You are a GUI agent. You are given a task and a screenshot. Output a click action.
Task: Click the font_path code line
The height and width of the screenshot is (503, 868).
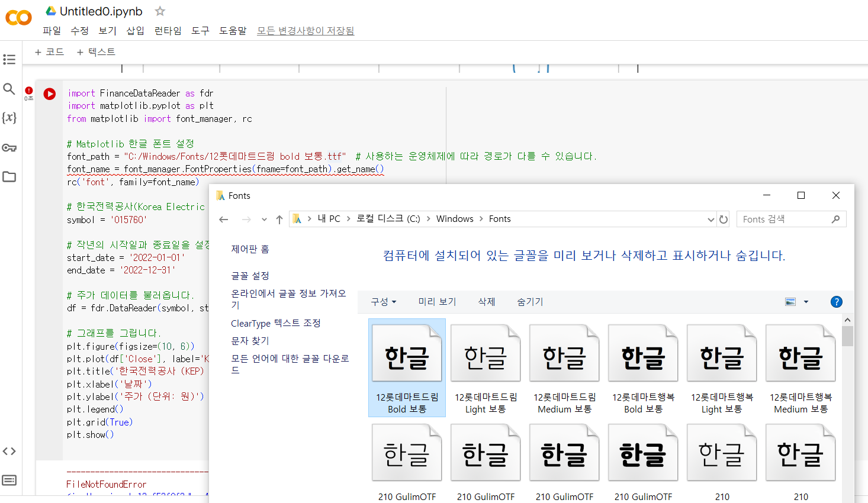[x=332, y=157]
